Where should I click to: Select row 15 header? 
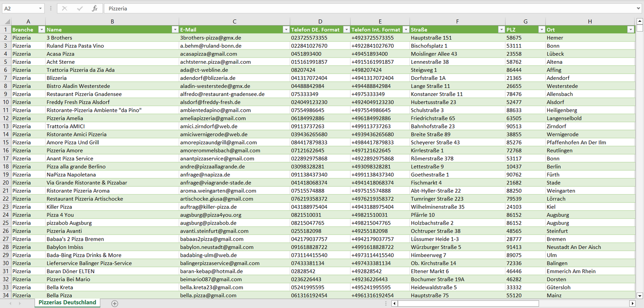pos(6,142)
